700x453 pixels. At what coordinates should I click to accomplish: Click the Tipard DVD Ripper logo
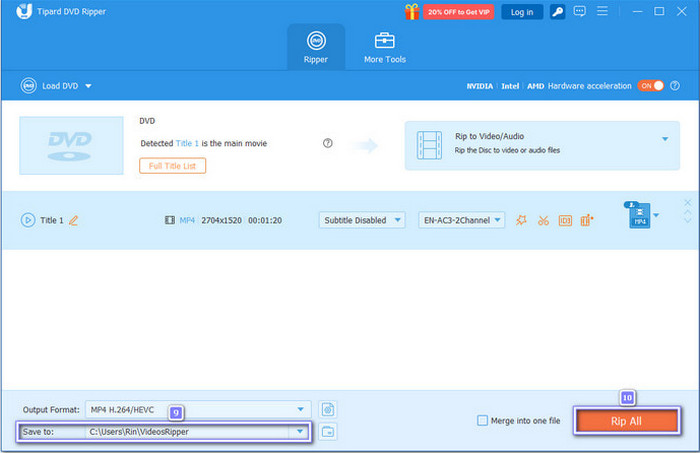coord(24,12)
